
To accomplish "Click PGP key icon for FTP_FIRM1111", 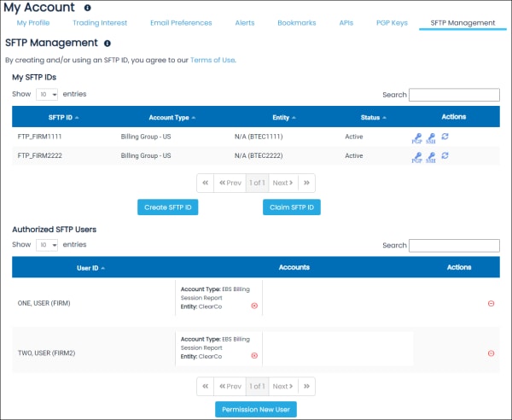I will [x=416, y=137].
